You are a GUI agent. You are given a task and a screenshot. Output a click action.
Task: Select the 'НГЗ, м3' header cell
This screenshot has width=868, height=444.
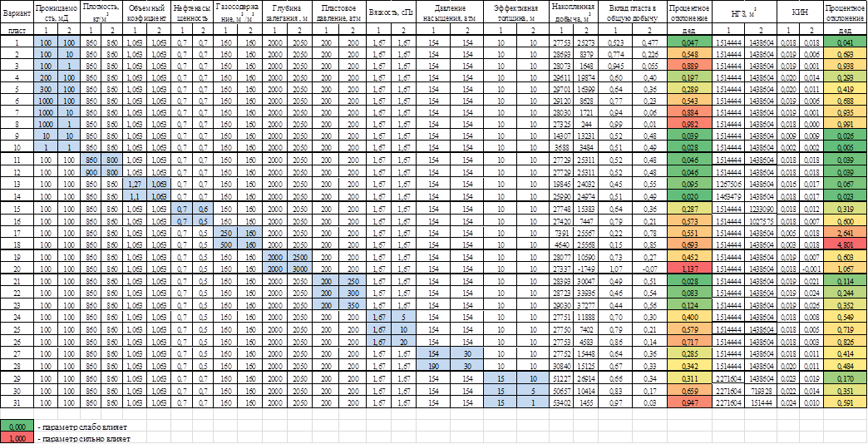[744, 12]
